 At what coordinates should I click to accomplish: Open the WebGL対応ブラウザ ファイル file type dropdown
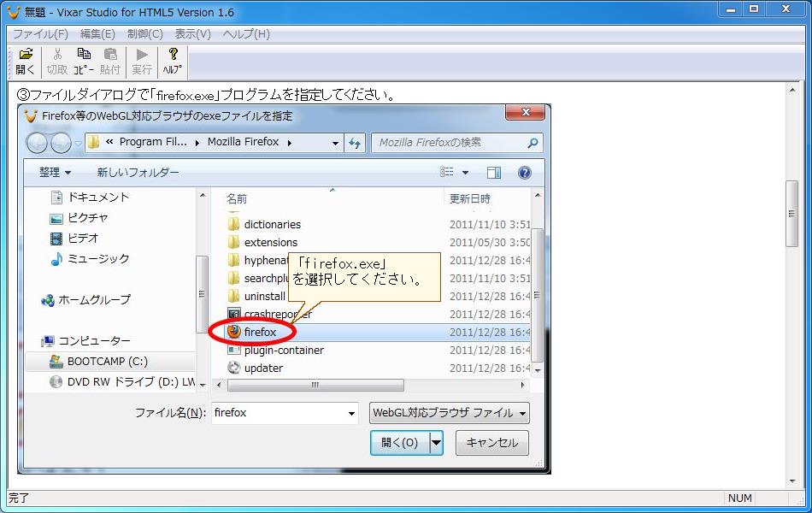click(449, 413)
